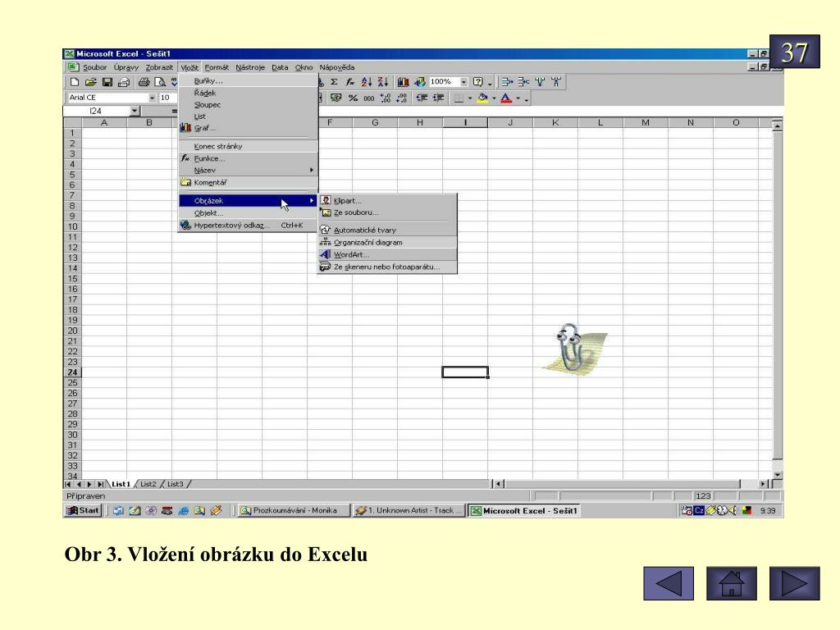
Task: Click Sort Ascending A-Z icon
Action: (x=367, y=82)
